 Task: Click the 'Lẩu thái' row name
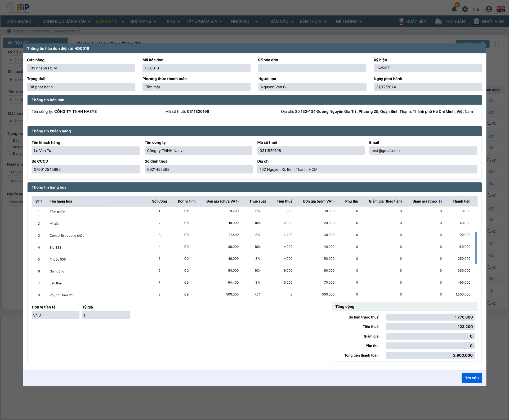pos(55,283)
